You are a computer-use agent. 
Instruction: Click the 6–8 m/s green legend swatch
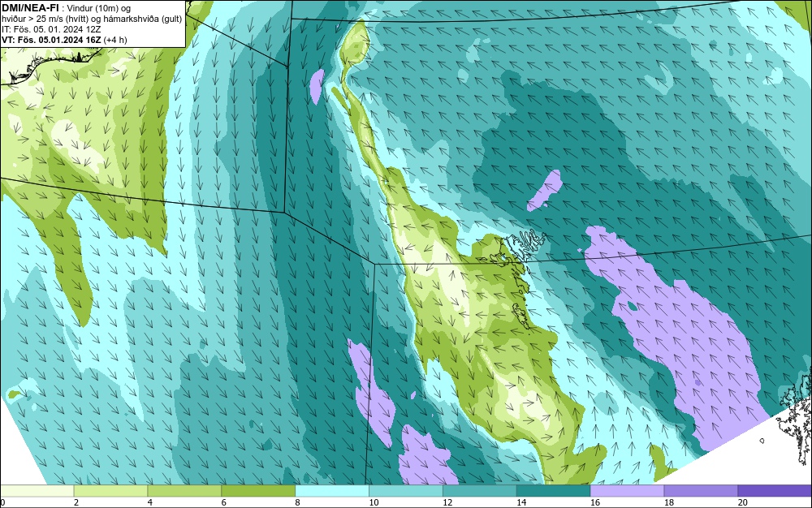pyautogui.click(x=258, y=490)
